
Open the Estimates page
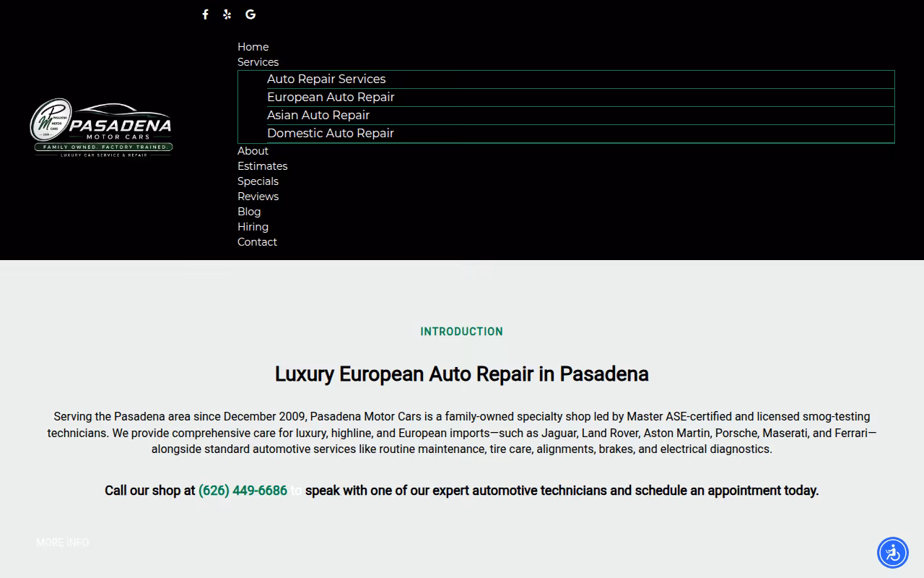pyautogui.click(x=262, y=166)
